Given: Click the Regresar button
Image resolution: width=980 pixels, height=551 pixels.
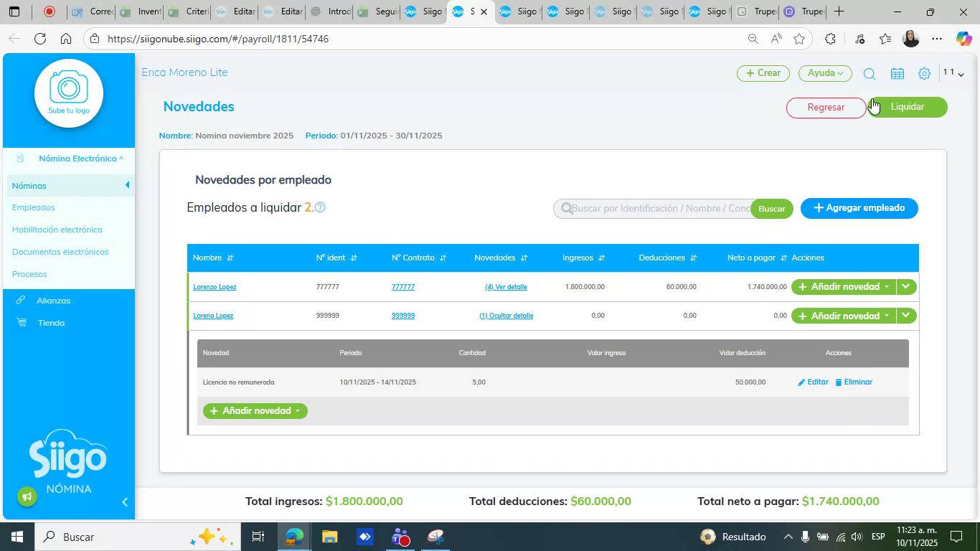Looking at the screenshot, I should tap(826, 108).
